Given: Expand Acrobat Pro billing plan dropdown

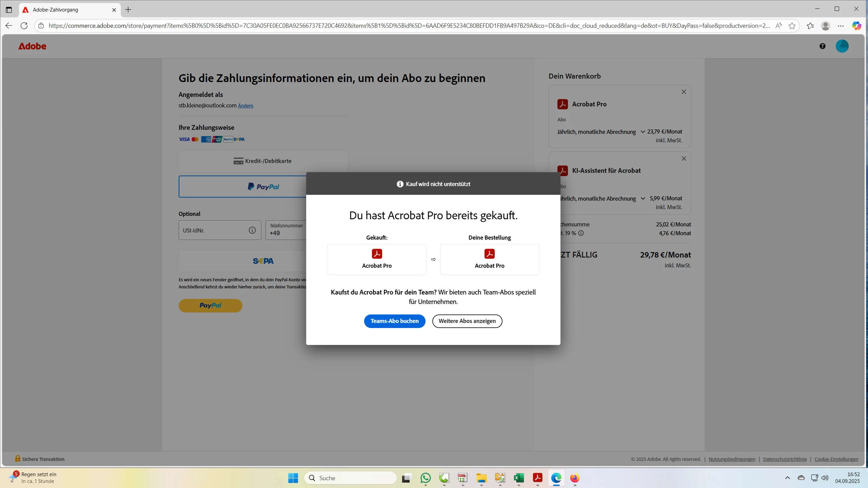Looking at the screenshot, I should [643, 132].
